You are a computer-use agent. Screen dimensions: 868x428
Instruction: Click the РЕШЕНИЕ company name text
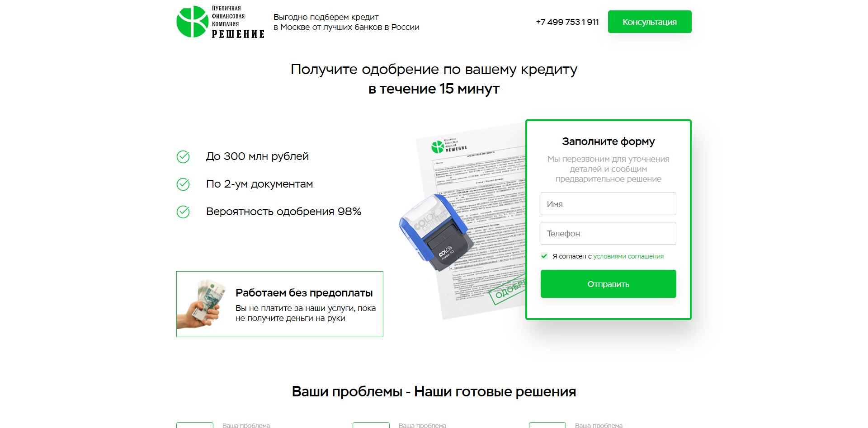(x=238, y=34)
